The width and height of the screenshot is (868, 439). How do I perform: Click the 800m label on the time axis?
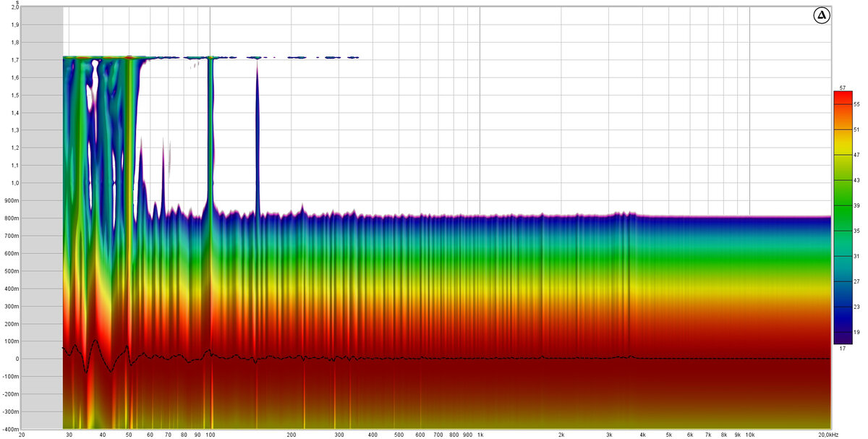tap(12, 218)
